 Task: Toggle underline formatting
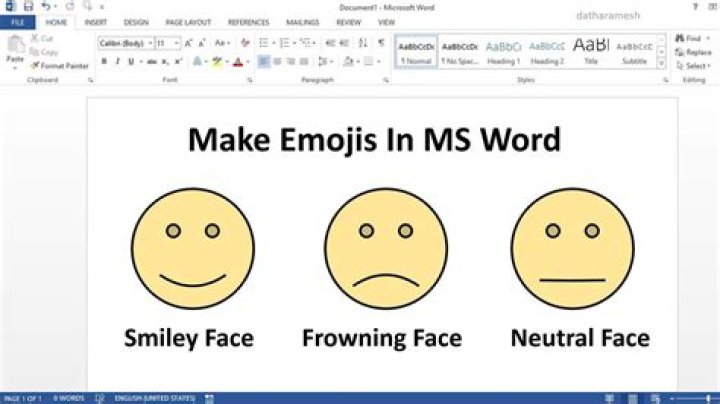tap(131, 62)
